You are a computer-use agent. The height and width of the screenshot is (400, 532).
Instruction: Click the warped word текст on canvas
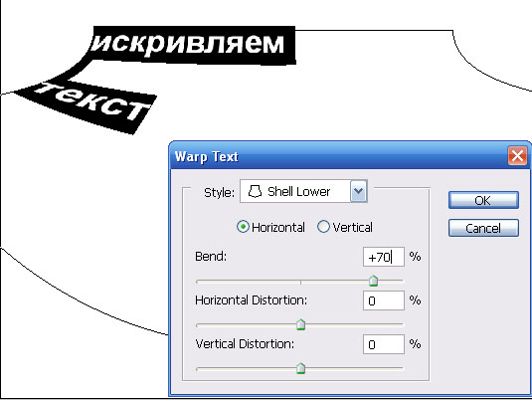click(x=92, y=100)
